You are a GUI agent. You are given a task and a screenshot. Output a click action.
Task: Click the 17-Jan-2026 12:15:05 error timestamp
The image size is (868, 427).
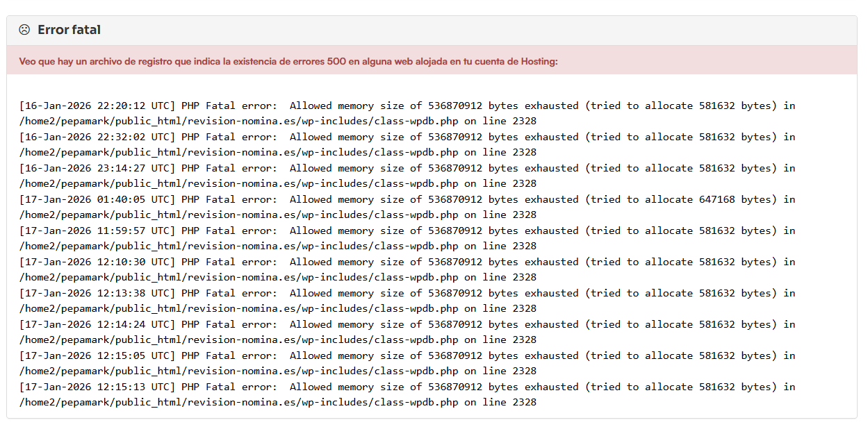pos(97,356)
